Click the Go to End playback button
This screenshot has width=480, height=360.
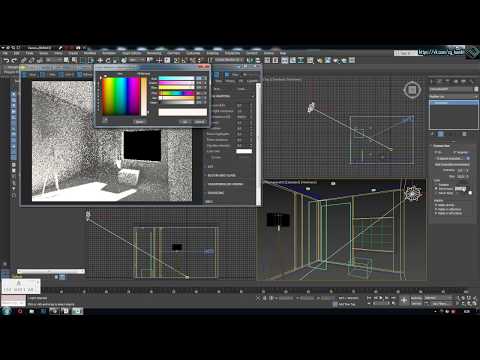click(x=393, y=298)
